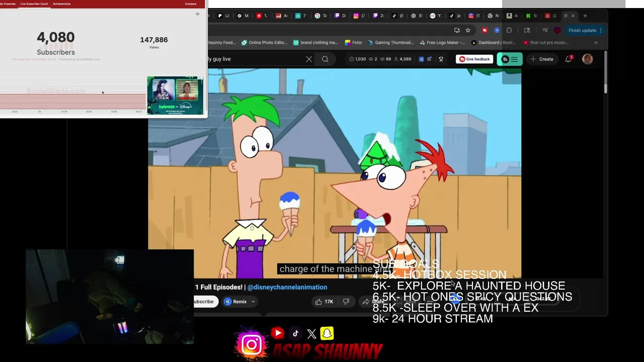Switch to the Kick browser tab
Viewport: 644px width, 362px height.
click(531, 16)
